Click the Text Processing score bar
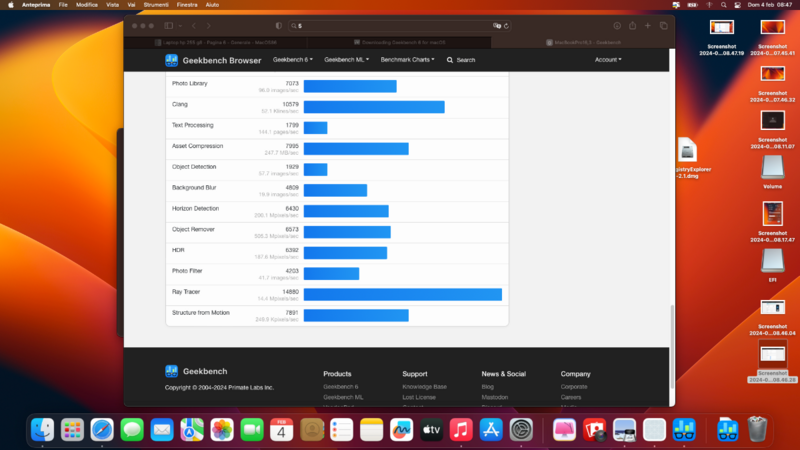800x450 pixels. click(x=315, y=128)
